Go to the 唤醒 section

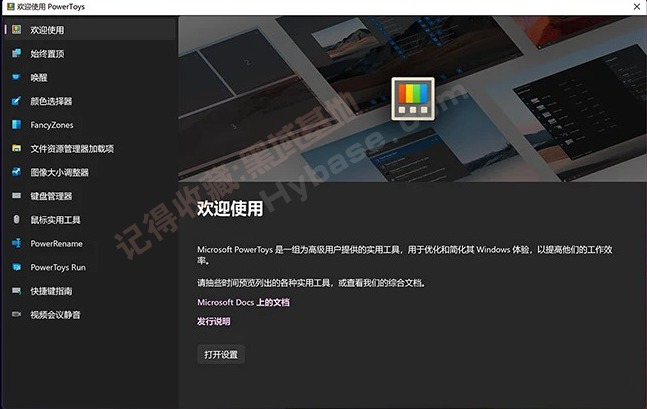click(x=90, y=77)
